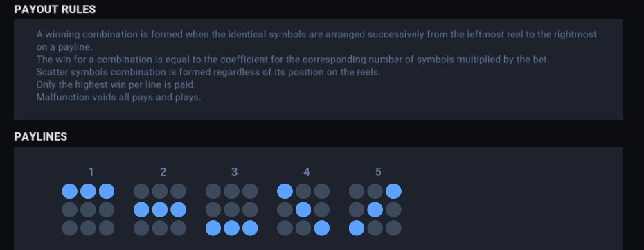The width and height of the screenshot is (644, 250).
Task: Click the 'Only the highest win' rule line
Action: [116, 84]
